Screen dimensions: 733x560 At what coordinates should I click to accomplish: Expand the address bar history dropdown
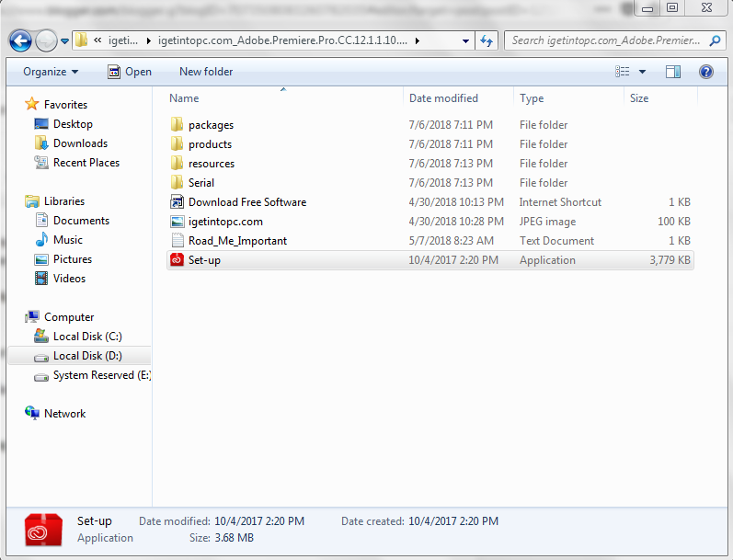[465, 41]
